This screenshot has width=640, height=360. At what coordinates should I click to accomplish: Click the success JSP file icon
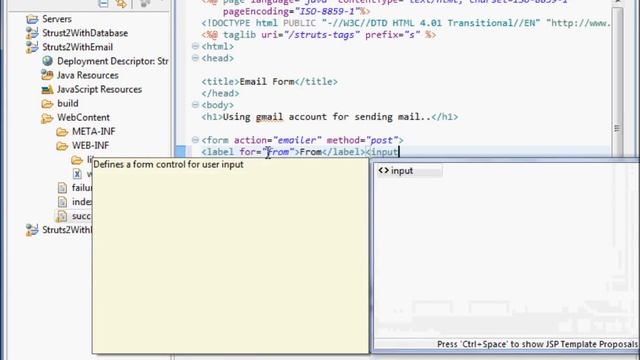point(62,216)
